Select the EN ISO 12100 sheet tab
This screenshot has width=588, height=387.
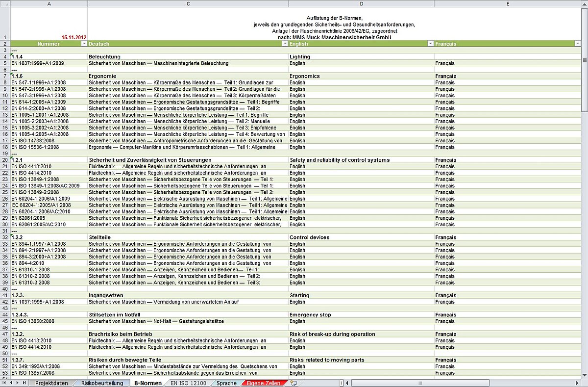point(188,383)
